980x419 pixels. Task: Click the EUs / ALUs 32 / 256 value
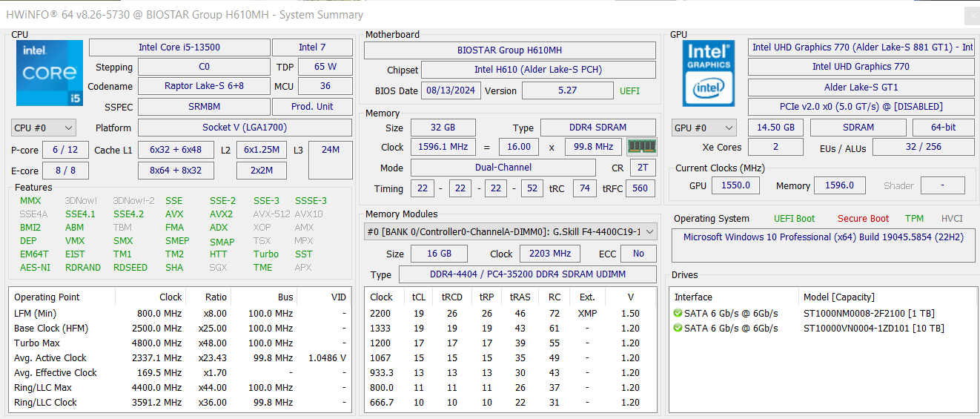pyautogui.click(x=923, y=147)
